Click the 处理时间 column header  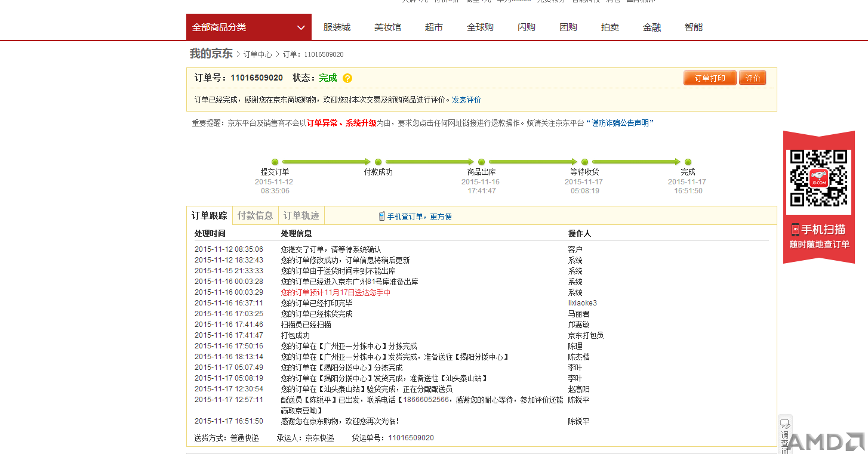point(210,233)
